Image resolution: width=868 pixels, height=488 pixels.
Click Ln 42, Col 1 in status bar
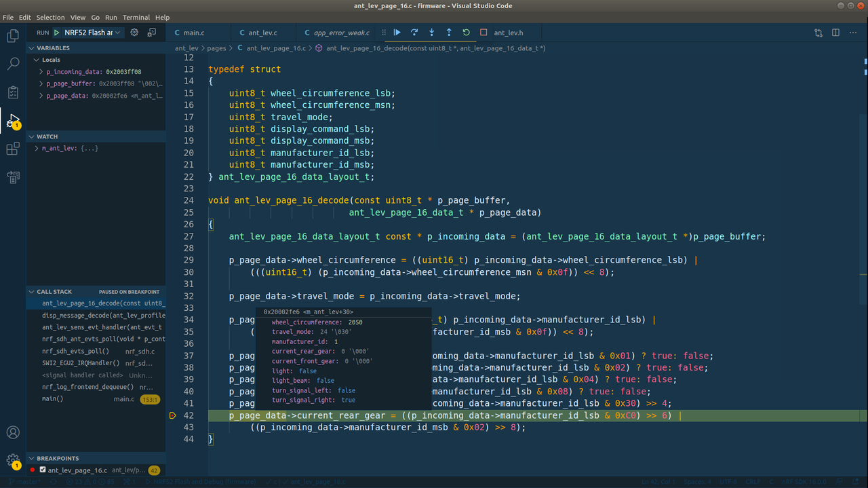tap(658, 482)
